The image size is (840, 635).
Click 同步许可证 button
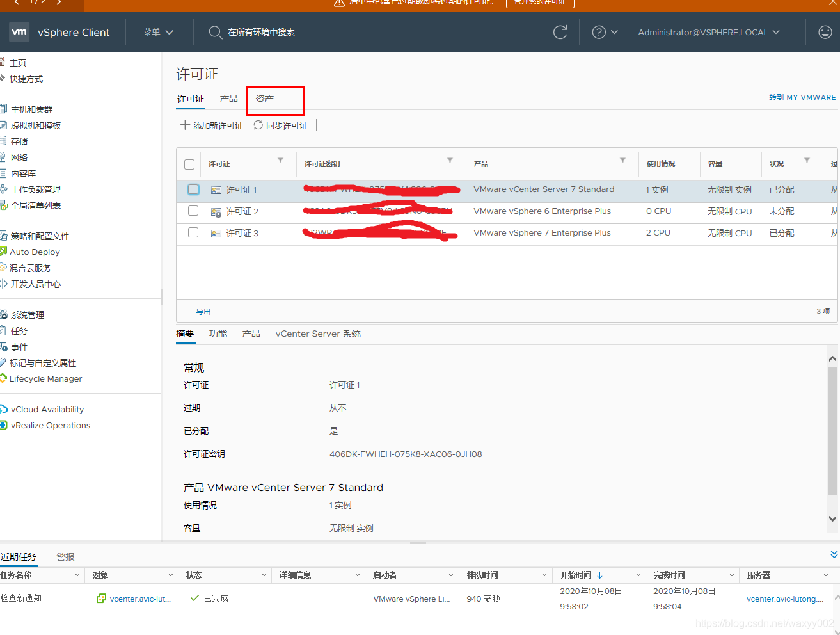[x=281, y=125]
